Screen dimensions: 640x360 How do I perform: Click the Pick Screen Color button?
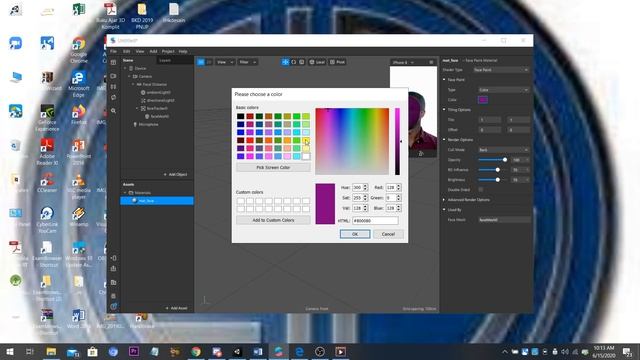[x=273, y=167]
